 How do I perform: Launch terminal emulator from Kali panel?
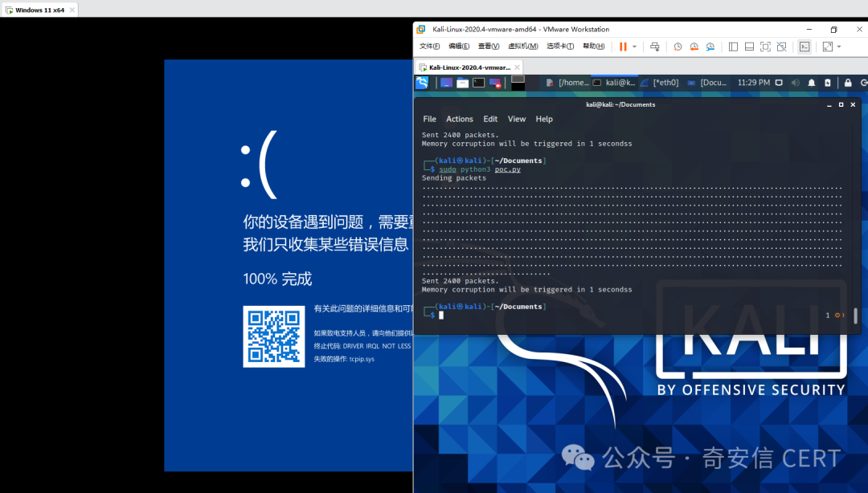coord(478,83)
